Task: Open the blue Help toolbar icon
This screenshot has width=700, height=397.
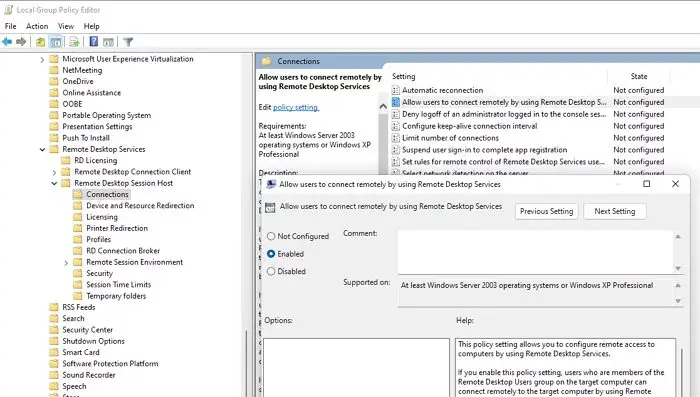Action: tap(94, 42)
